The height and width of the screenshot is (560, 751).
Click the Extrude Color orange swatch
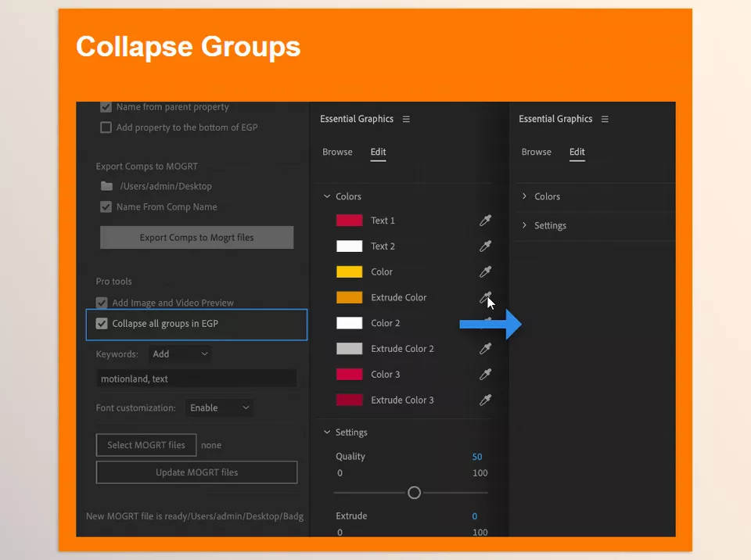point(349,297)
